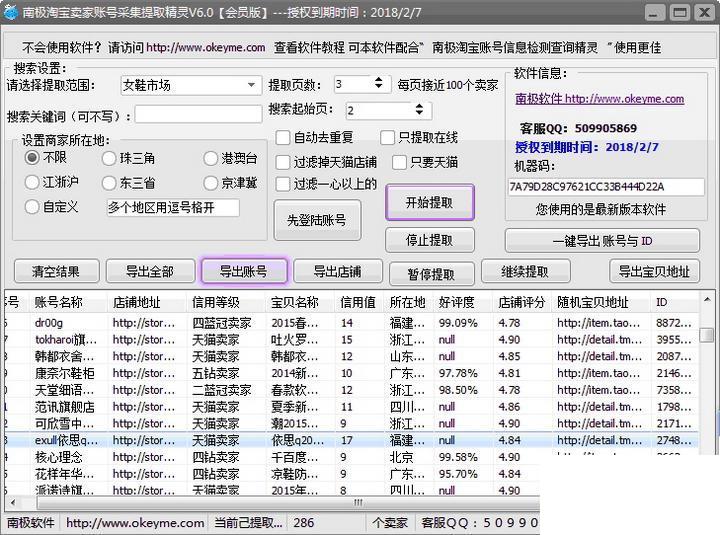The image size is (720, 535).
Task: Decrease 提取页数 with the down arrow
Action: pyautogui.click(x=378, y=86)
